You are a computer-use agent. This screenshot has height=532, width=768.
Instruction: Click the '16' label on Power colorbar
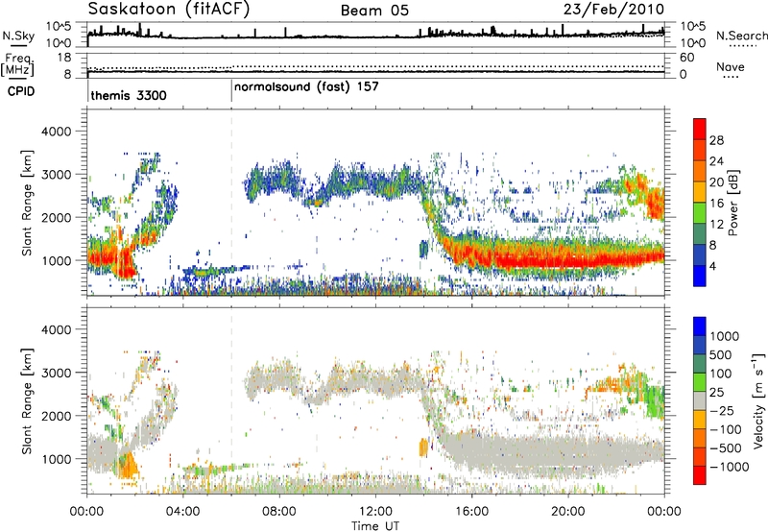pyautogui.click(x=716, y=204)
